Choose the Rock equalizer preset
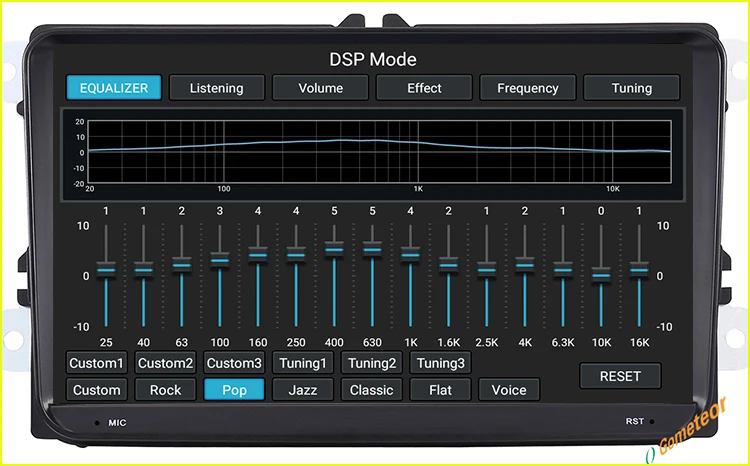 point(165,390)
